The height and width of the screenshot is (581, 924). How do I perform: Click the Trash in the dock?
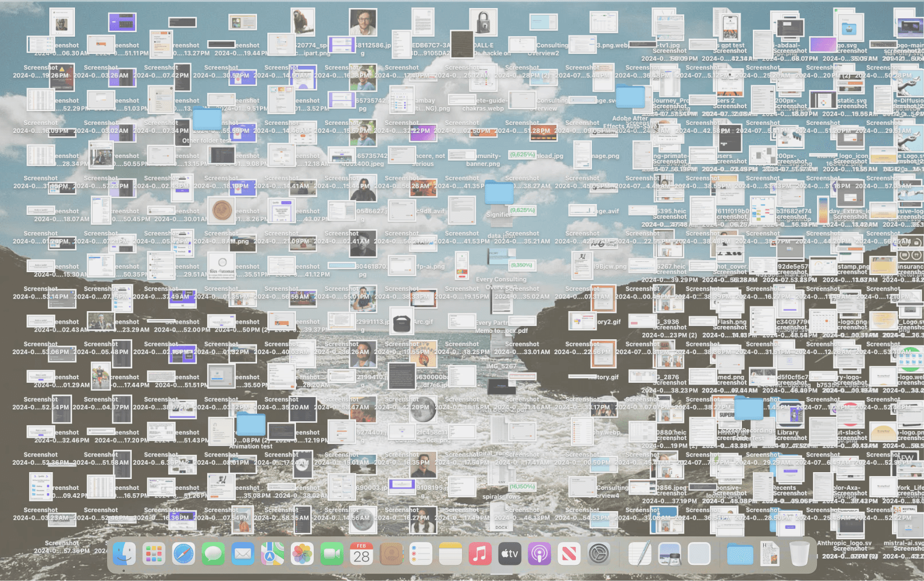[799, 553]
